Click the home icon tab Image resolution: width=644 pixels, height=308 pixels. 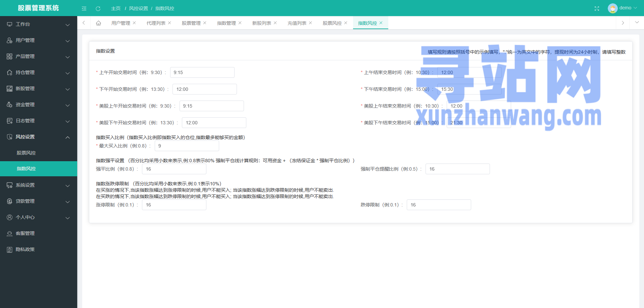pos(98,23)
